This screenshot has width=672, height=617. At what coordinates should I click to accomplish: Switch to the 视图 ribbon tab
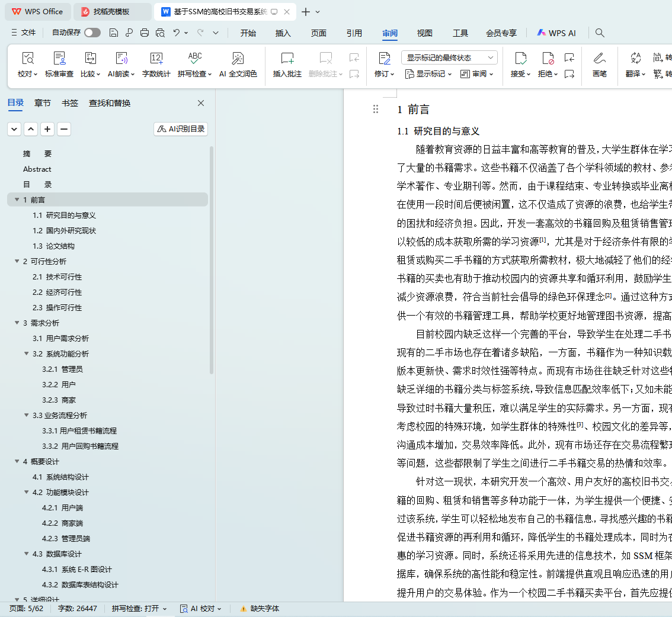pyautogui.click(x=424, y=33)
